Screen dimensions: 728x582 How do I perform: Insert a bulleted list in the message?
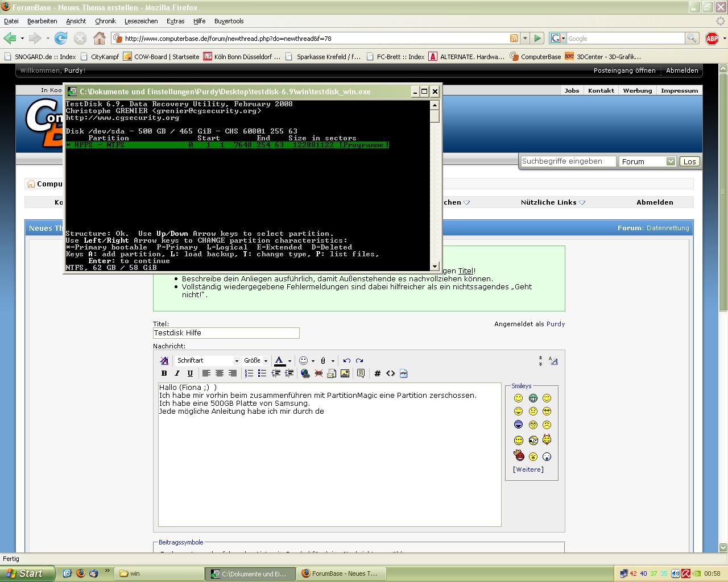pyautogui.click(x=262, y=373)
